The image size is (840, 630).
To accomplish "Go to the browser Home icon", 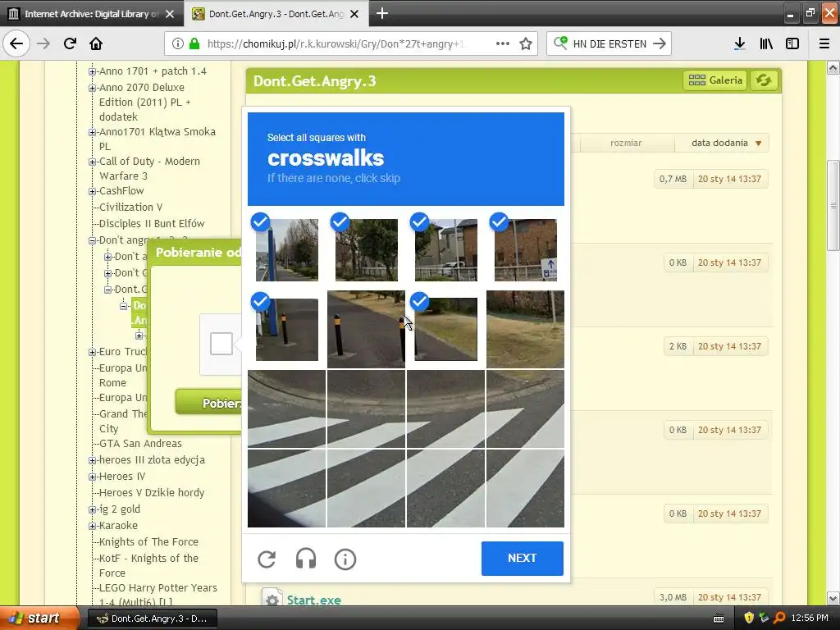I will pyautogui.click(x=96, y=43).
